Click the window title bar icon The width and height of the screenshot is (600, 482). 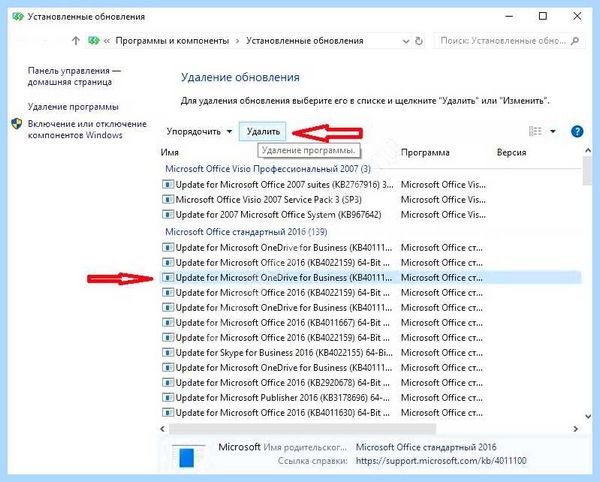[x=18, y=17]
